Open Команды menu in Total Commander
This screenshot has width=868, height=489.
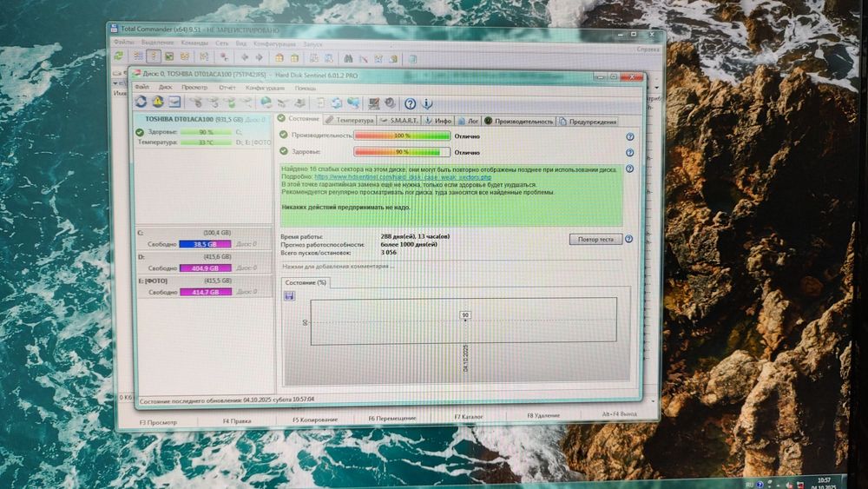(x=194, y=43)
